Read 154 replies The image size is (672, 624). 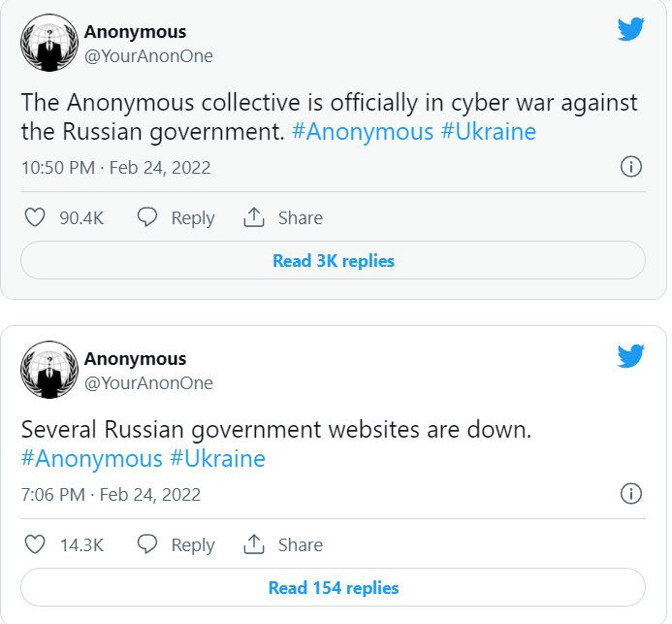[333, 587]
